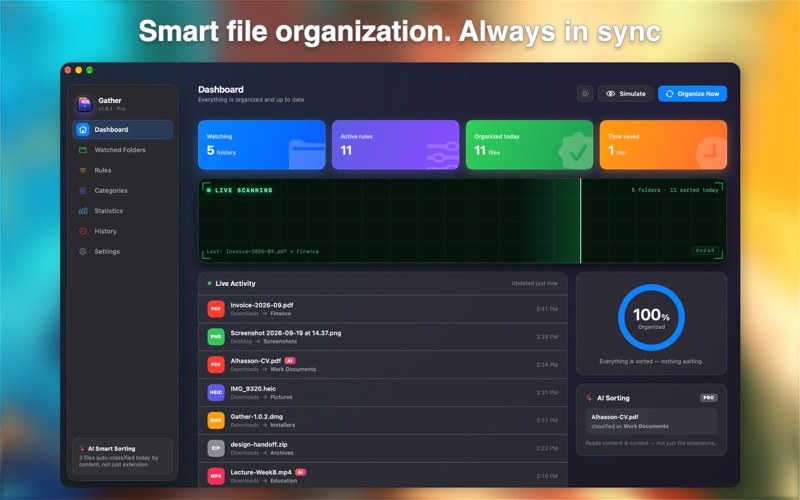Click the PNG icon beside the Screenshot file
The width and height of the screenshot is (800, 500).
(216, 337)
